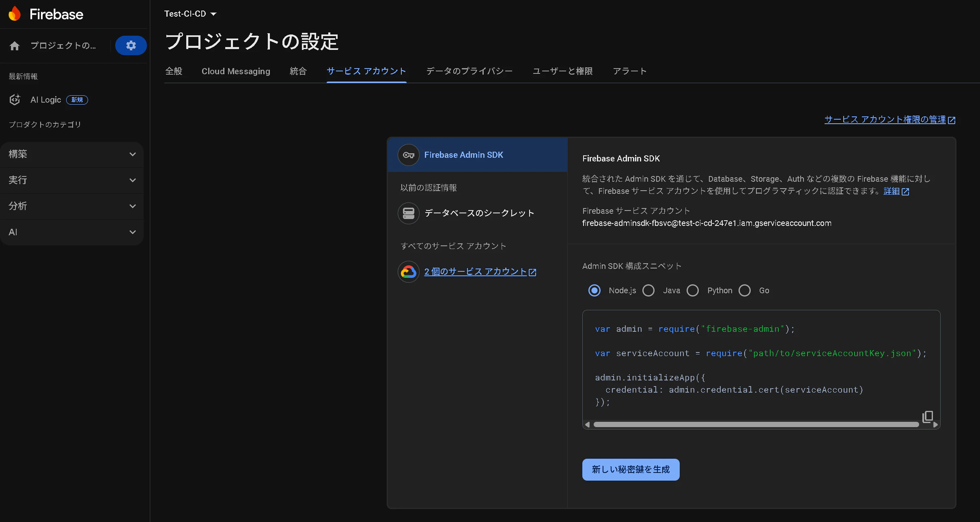This screenshot has height=522, width=980.
Task: Click the プロジェクトの設定 page heading
Action: (x=252, y=41)
